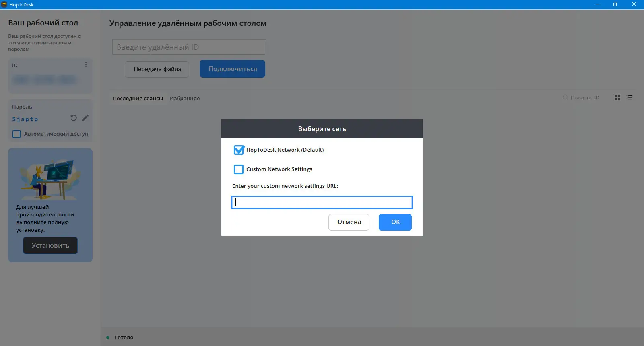Check HopToDesk Network (Default) checkbox

click(239, 150)
